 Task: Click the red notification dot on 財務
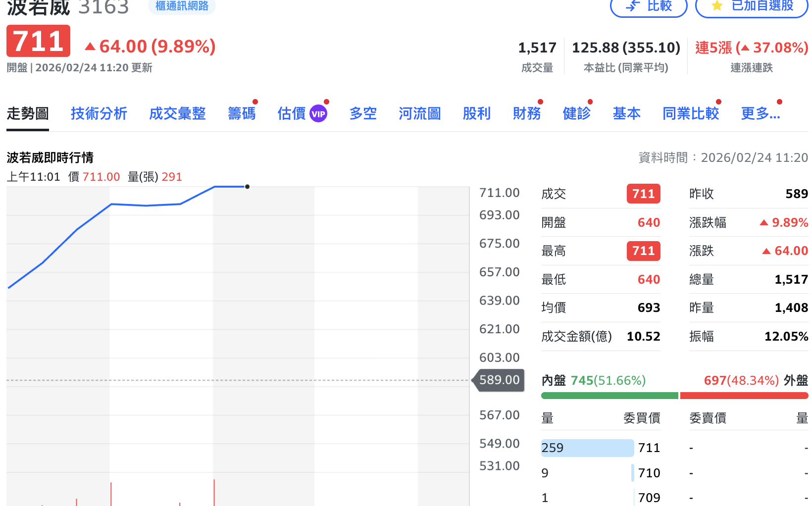(541, 101)
